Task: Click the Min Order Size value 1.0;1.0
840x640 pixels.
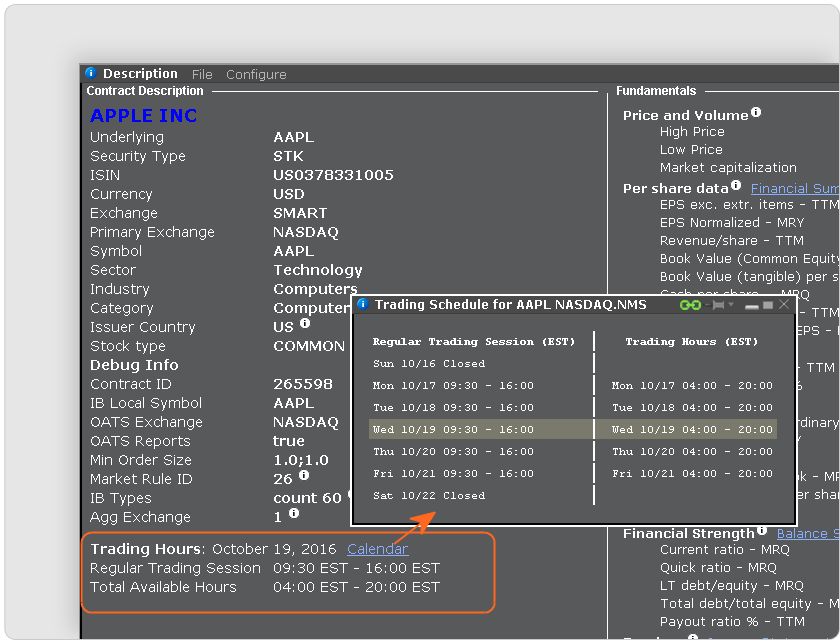Action: 301,460
